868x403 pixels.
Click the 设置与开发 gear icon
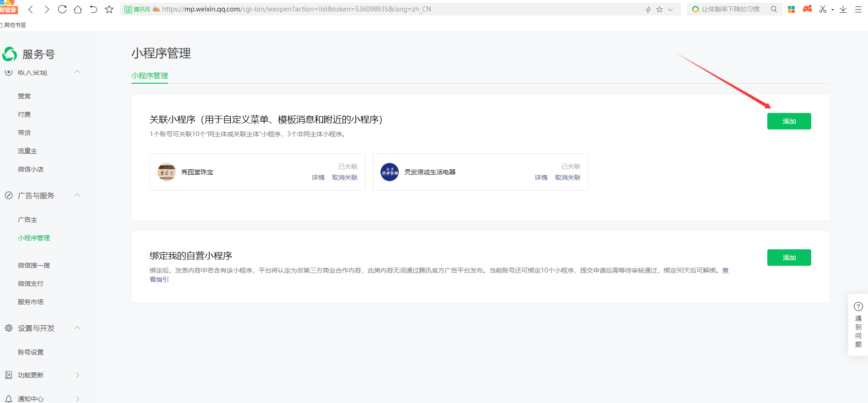coord(9,328)
